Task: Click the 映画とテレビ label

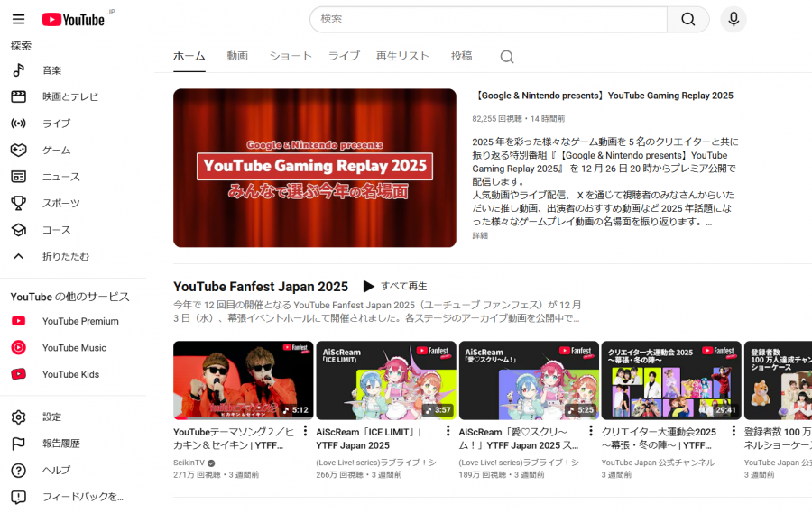Action: [x=69, y=96]
